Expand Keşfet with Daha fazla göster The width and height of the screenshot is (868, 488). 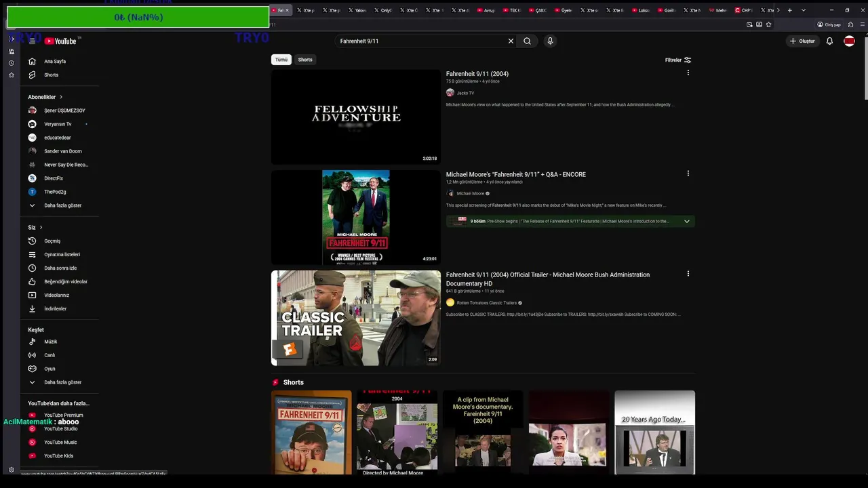pos(58,382)
